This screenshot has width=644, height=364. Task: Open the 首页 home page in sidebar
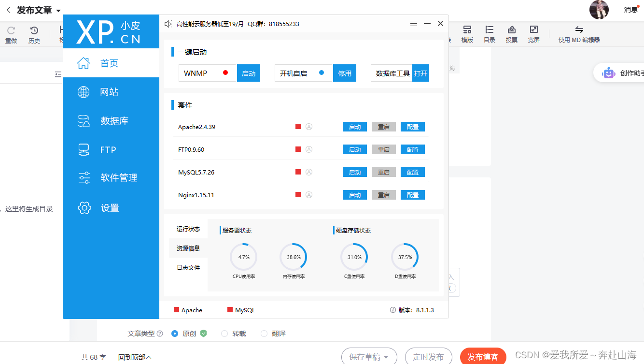[x=111, y=63]
